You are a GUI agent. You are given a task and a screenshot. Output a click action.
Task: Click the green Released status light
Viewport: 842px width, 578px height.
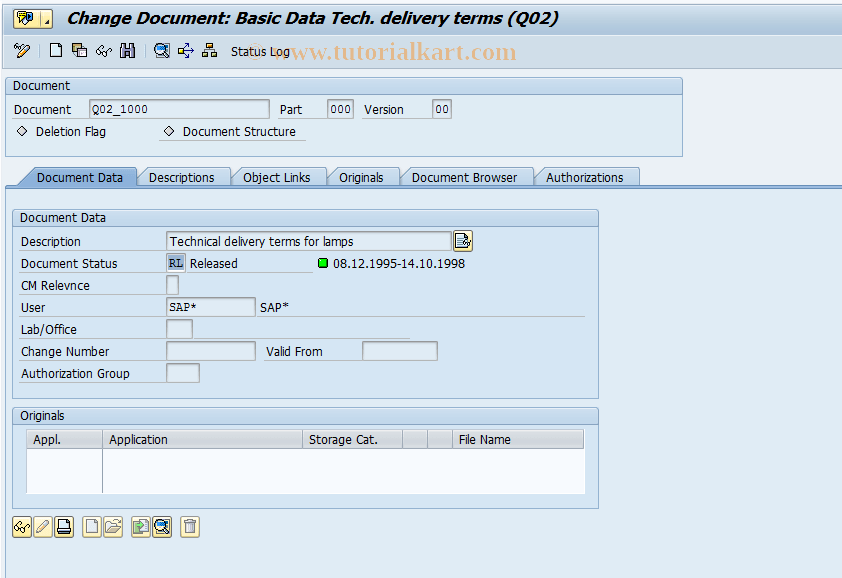point(322,262)
